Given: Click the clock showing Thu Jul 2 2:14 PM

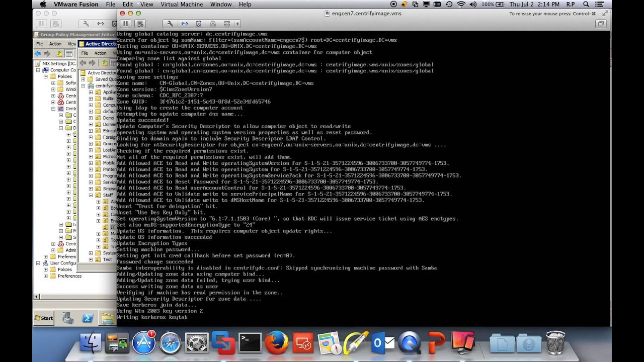Looking at the screenshot, I should 533,4.
